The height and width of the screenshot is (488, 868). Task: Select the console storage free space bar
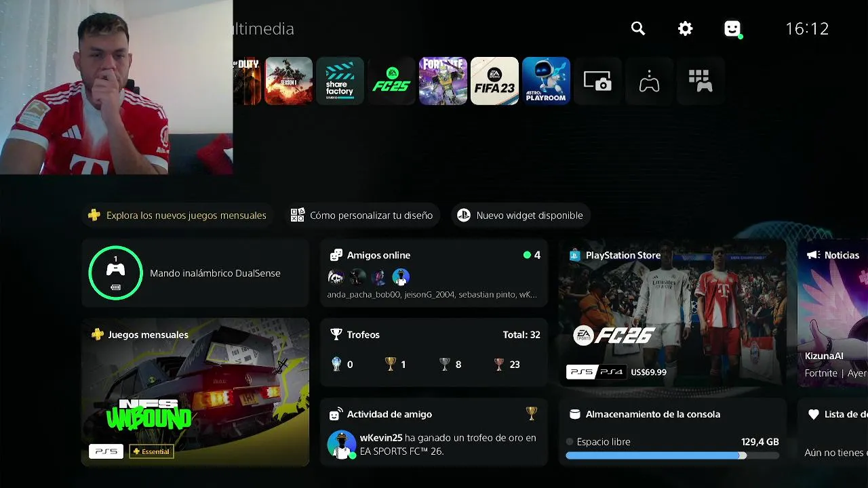pos(672,455)
